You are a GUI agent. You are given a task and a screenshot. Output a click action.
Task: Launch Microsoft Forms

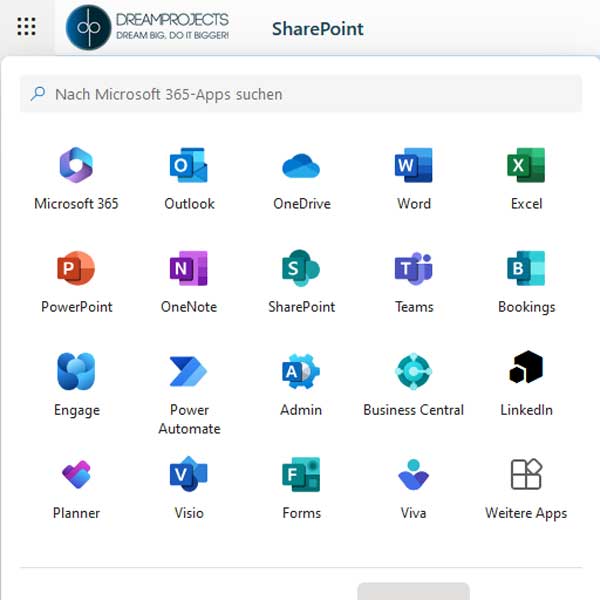[x=302, y=489]
